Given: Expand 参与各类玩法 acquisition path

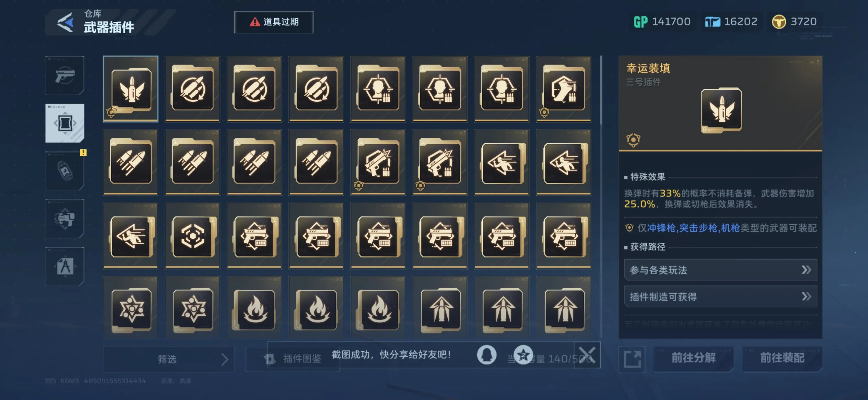Looking at the screenshot, I should coord(720,270).
